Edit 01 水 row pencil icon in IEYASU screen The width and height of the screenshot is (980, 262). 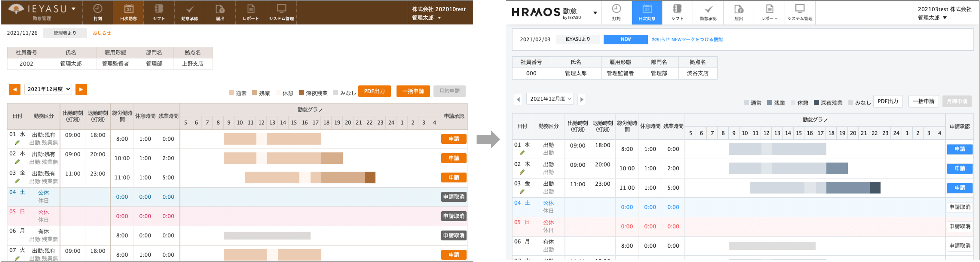[x=17, y=143]
